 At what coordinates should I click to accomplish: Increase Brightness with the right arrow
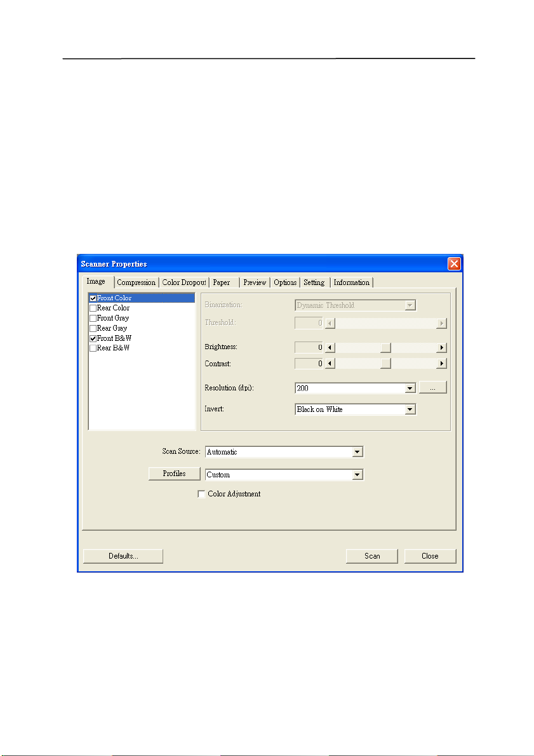441,348
